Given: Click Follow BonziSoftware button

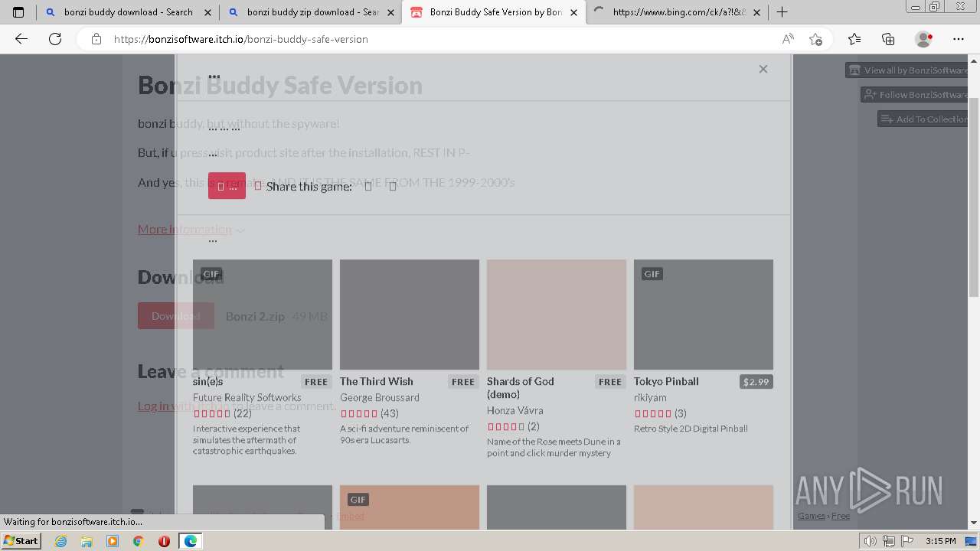Looking at the screenshot, I should click(x=916, y=94).
